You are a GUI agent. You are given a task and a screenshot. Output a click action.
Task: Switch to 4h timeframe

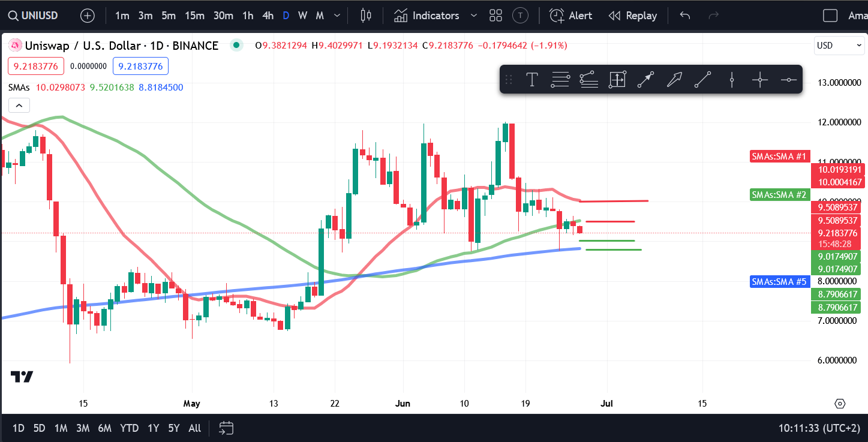[x=268, y=16]
